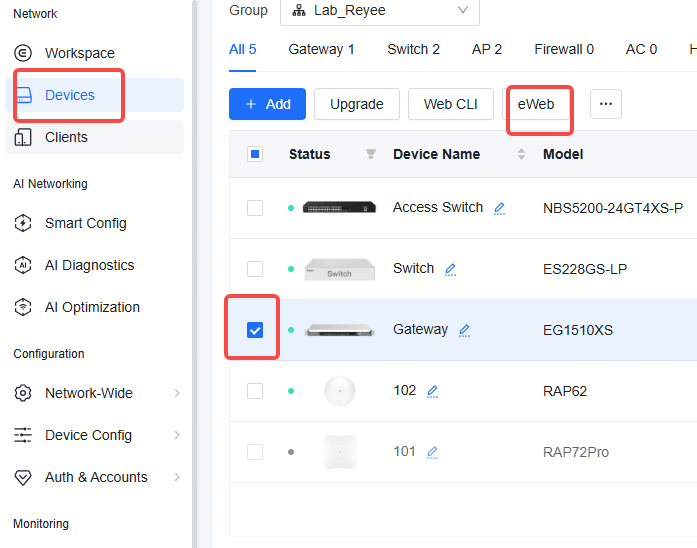Viewport: 697px width, 548px height.
Task: Click the eWeb button
Action: tap(536, 104)
